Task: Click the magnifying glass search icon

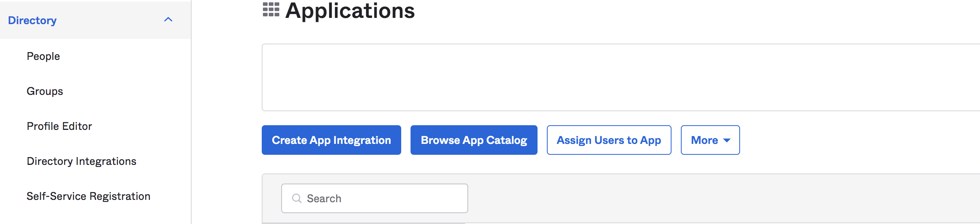Action: click(x=296, y=198)
